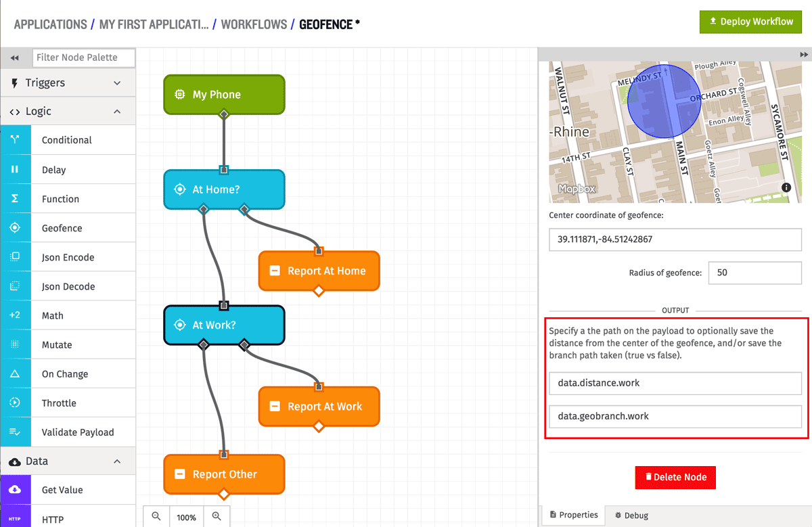812x527 pixels.
Task: Select the Report Other node
Action: pyautogui.click(x=224, y=474)
